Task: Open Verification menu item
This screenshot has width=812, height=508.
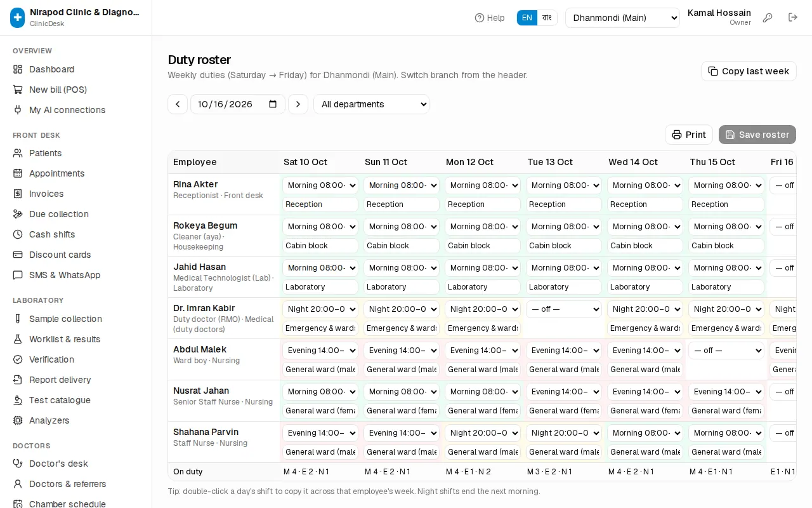Action: (x=76, y=359)
